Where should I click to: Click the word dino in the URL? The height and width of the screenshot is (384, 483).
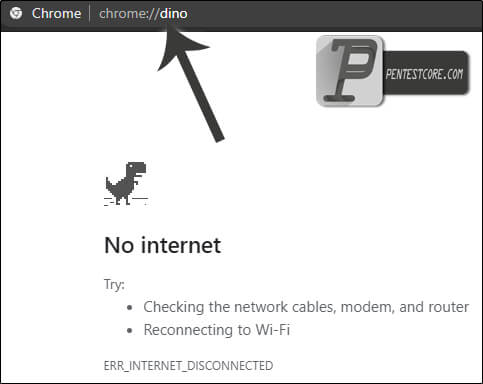(x=174, y=14)
